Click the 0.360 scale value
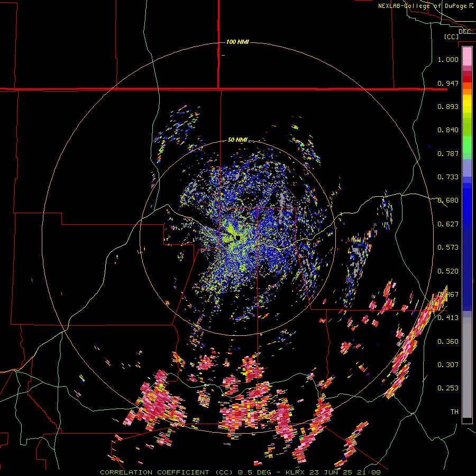 448,342
